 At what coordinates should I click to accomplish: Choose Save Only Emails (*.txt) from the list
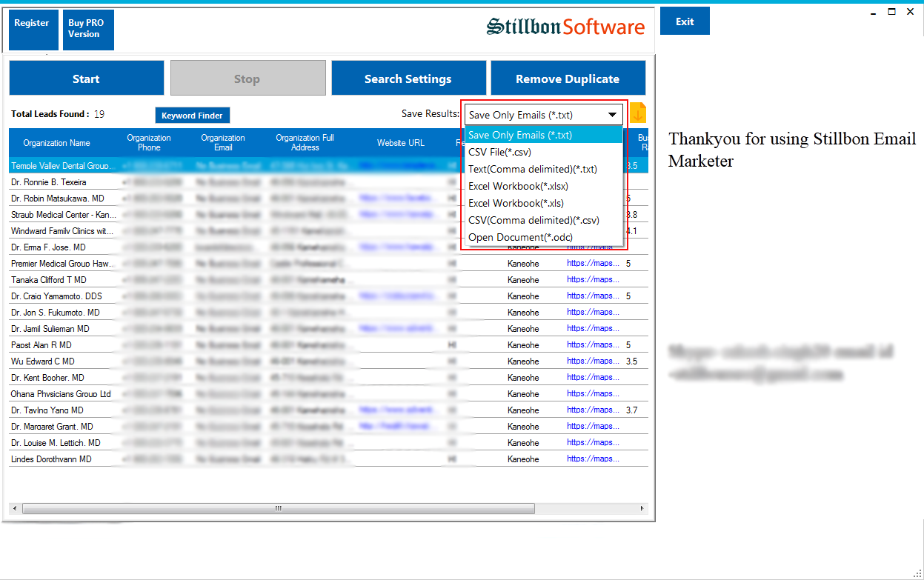point(544,135)
